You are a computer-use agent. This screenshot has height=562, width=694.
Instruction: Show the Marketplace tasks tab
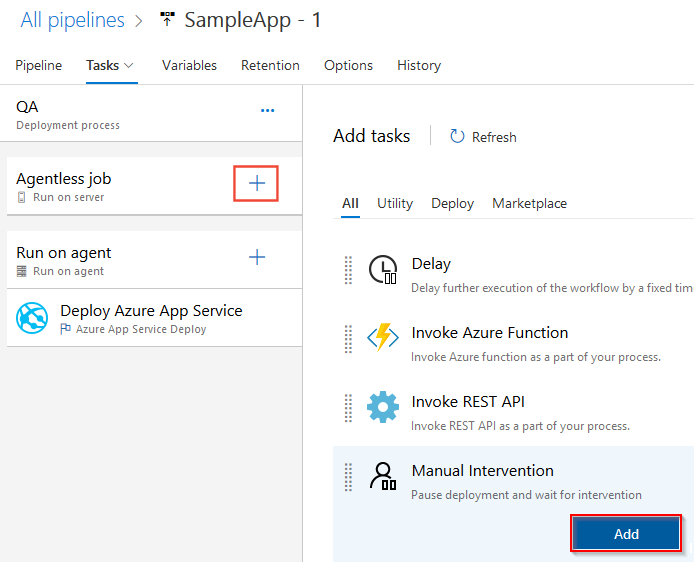tap(529, 203)
